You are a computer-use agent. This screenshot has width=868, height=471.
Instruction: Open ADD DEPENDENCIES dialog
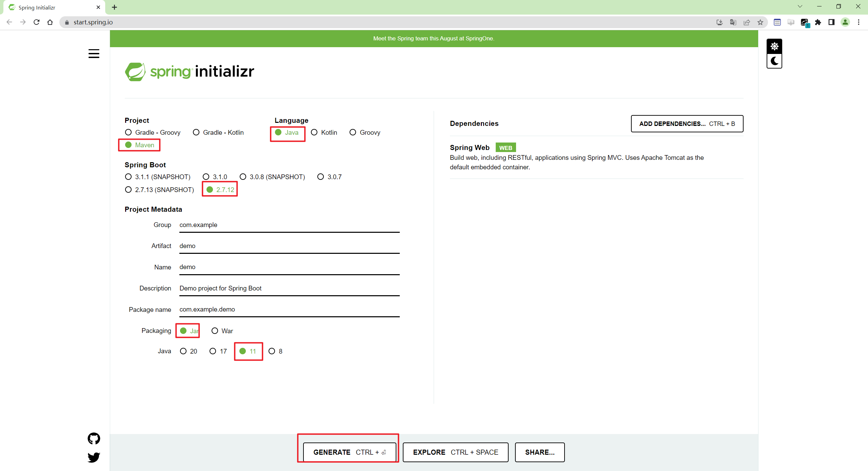tap(687, 124)
